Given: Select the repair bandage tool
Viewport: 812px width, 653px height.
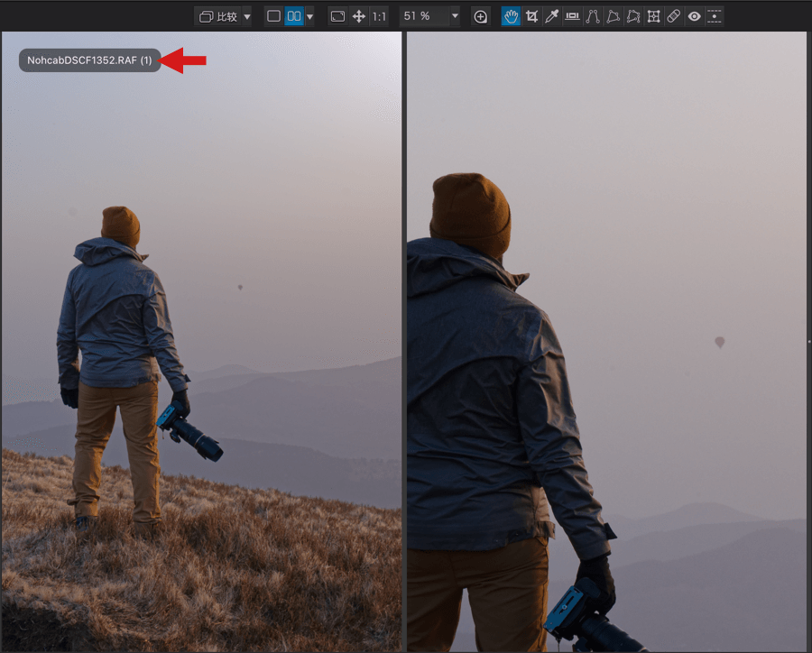Looking at the screenshot, I should tap(674, 16).
